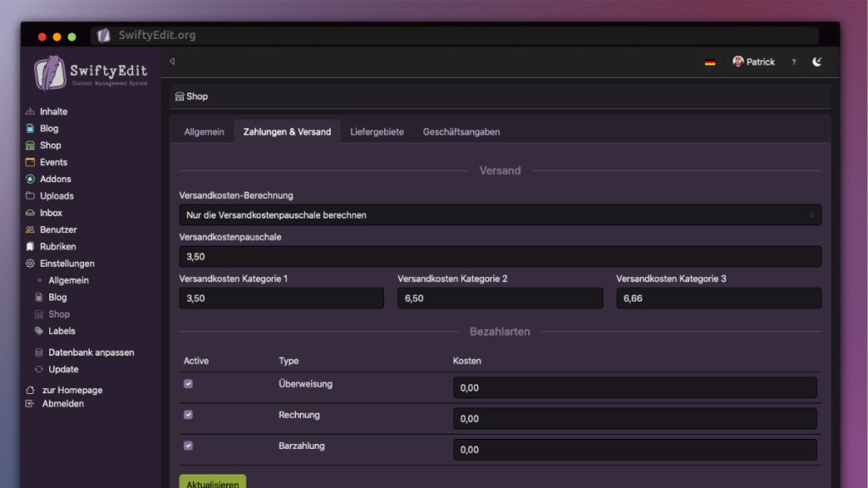The width and height of the screenshot is (868, 488).
Task: Uncheck the Überweisung active checkbox
Action: 188,384
